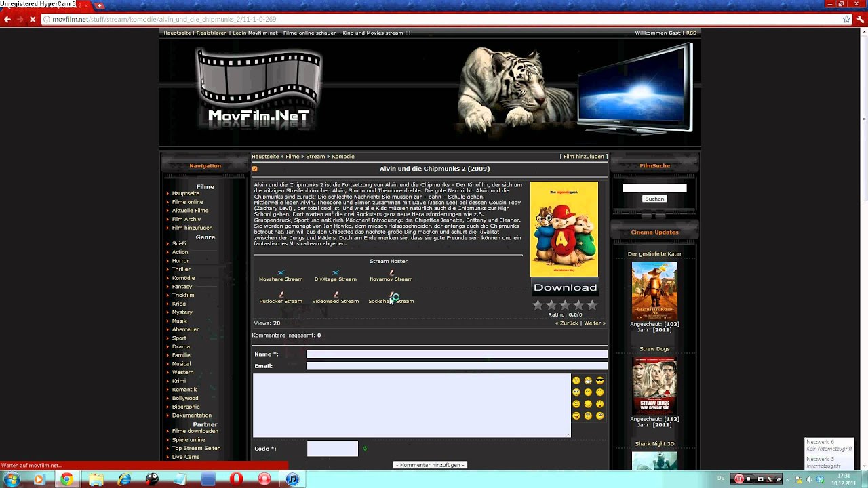
Task: Take a snapshot with the HyperCam camera icon
Action: pyautogui.click(x=762, y=479)
